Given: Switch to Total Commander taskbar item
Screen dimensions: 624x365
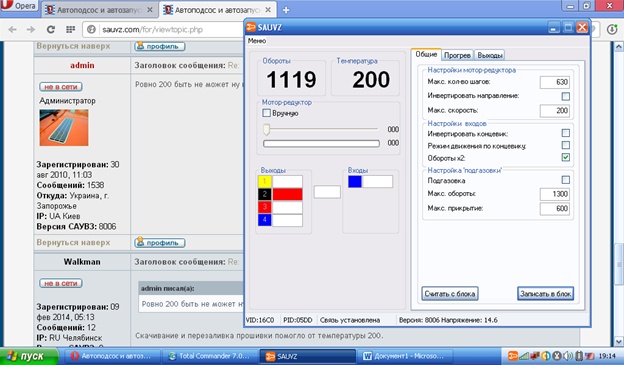Looking at the screenshot, I should [x=209, y=356].
